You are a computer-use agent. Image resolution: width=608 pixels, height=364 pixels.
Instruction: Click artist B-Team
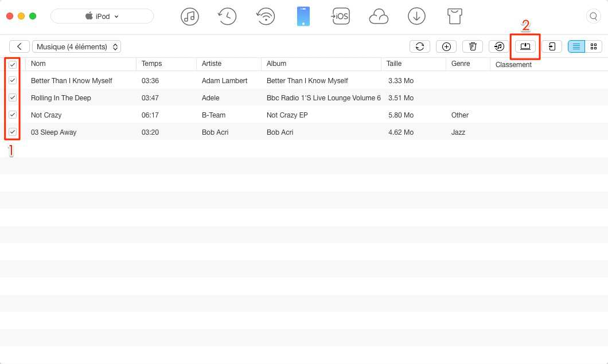213,115
